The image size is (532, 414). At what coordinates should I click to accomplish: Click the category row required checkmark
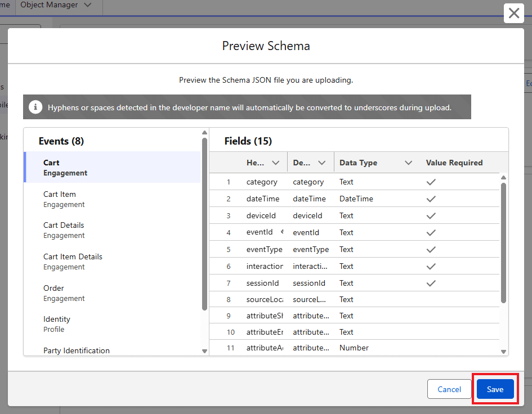(x=431, y=182)
